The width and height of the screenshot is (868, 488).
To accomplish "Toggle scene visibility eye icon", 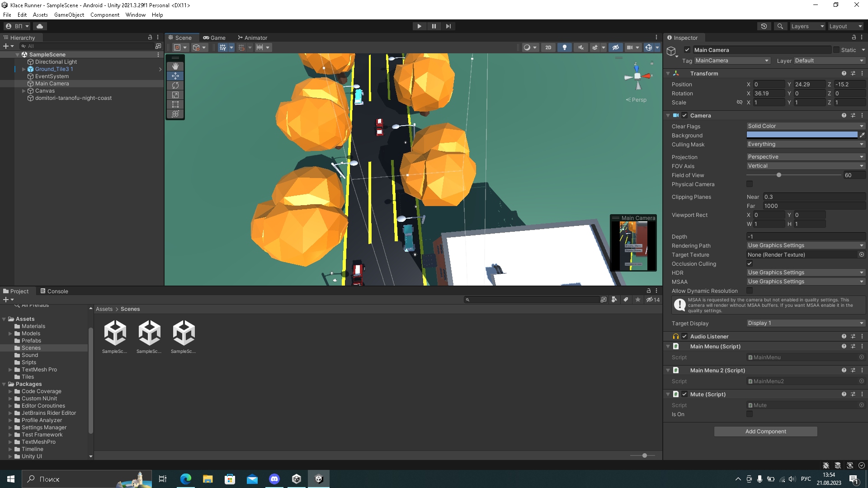I will point(616,47).
